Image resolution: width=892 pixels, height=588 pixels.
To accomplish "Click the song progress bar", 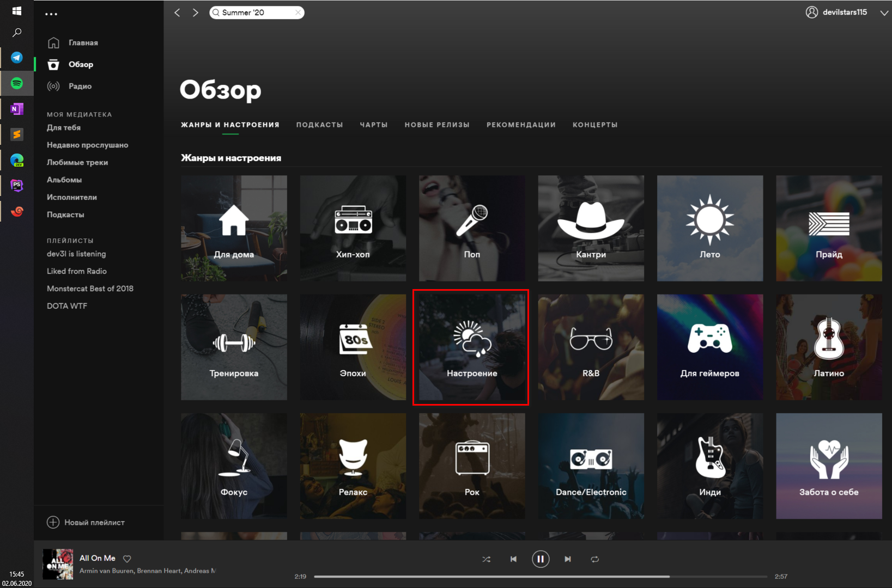I will pyautogui.click(x=541, y=577).
